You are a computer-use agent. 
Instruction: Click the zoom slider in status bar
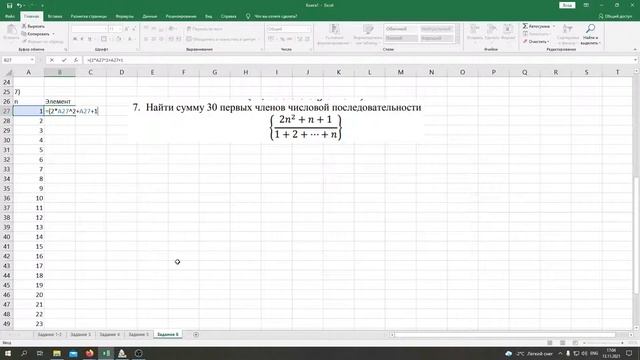(x=604, y=343)
